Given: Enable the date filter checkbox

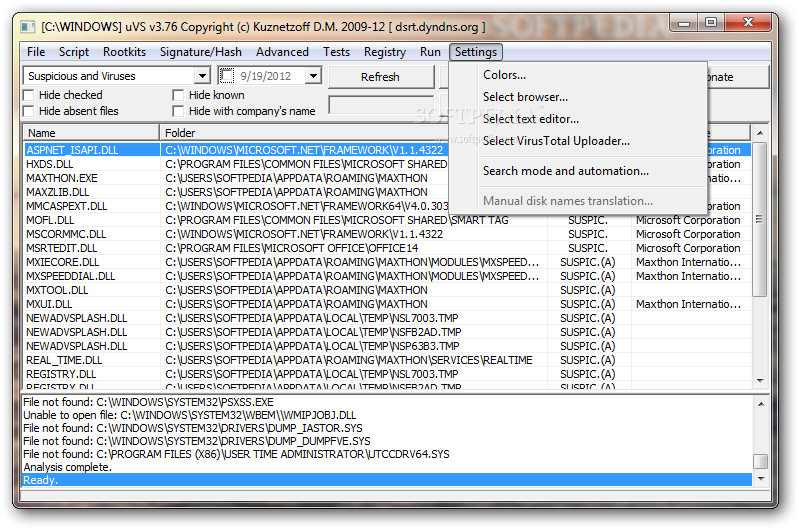Looking at the screenshot, I should 227,76.
